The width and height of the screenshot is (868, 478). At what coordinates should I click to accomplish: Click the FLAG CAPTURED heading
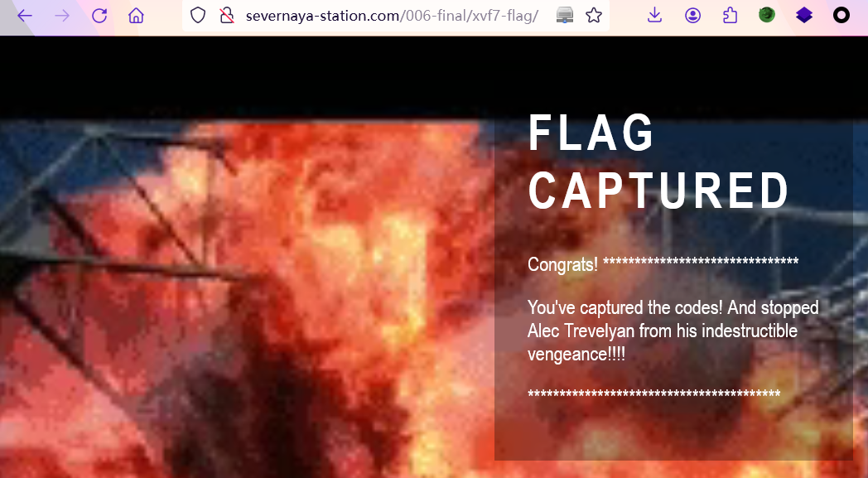click(658, 162)
